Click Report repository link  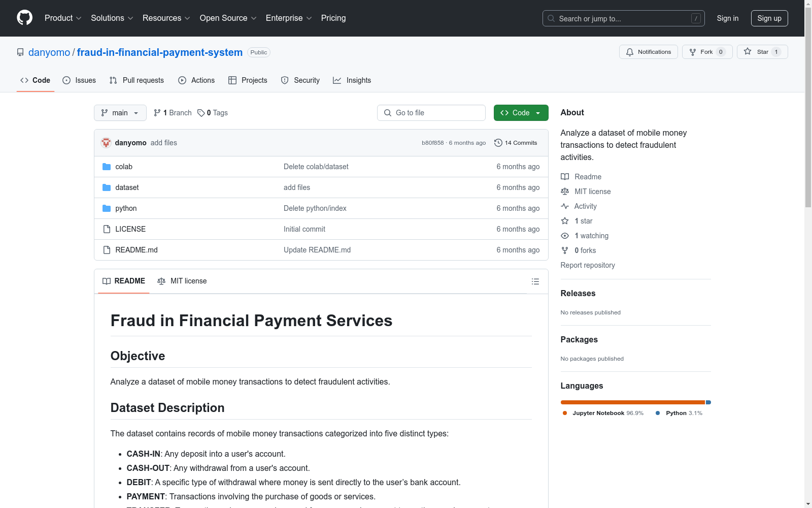pyautogui.click(x=588, y=265)
